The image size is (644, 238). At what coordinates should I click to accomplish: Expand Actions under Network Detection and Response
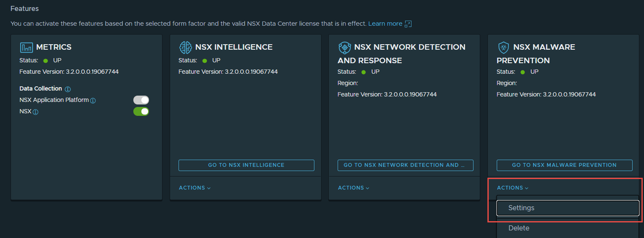[354, 188]
